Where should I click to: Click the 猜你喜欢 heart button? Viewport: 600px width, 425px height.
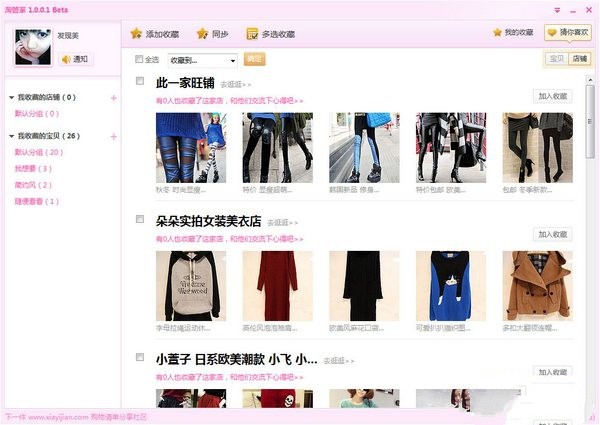coord(568,33)
